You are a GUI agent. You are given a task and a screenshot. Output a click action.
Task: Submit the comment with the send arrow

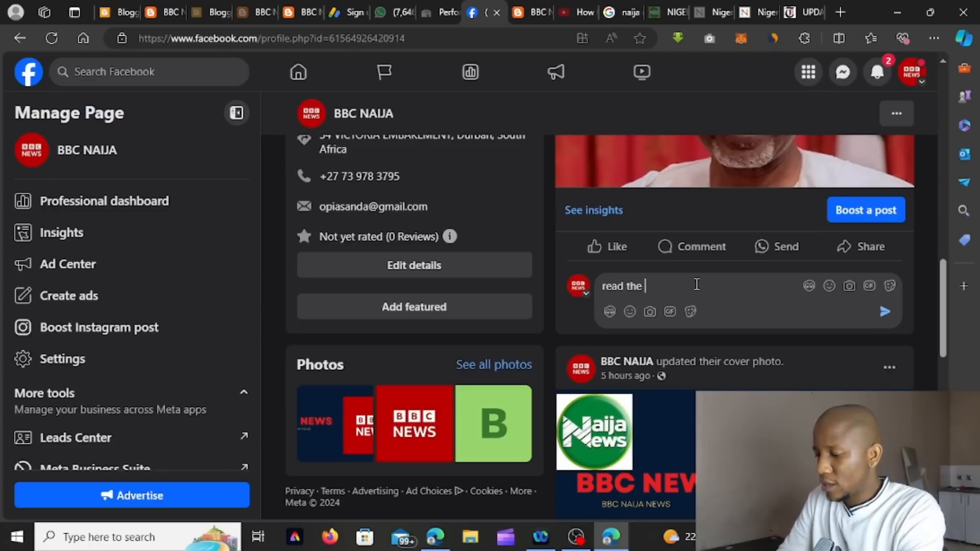tap(885, 311)
